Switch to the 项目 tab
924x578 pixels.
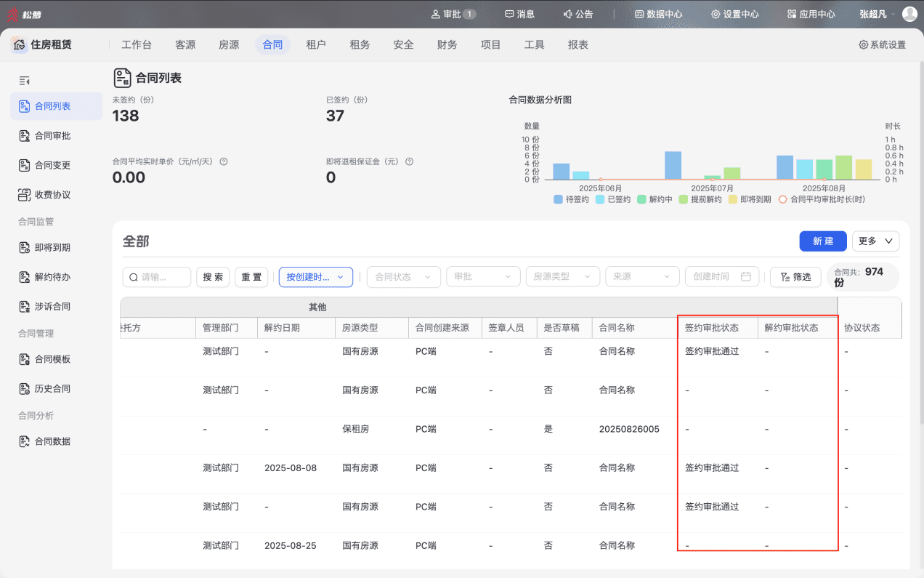point(490,44)
